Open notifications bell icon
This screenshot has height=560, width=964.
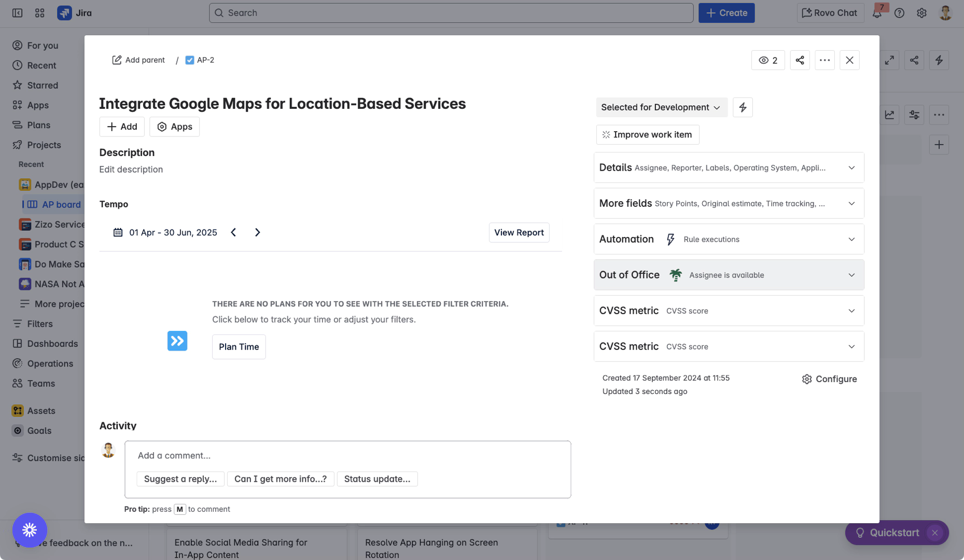[877, 13]
